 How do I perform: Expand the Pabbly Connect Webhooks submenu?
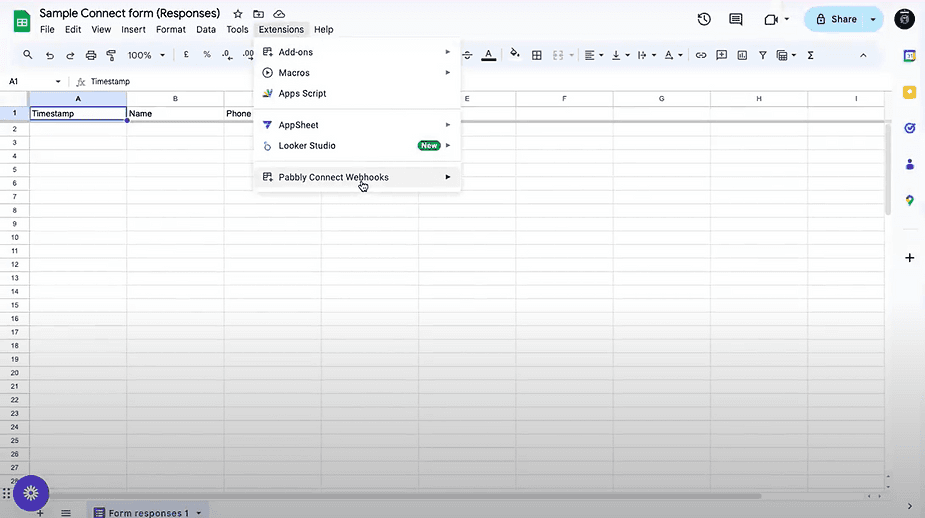point(357,177)
